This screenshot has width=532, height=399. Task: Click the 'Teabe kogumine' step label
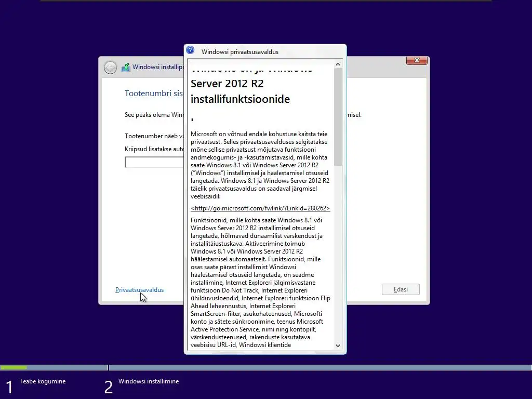pyautogui.click(x=43, y=381)
